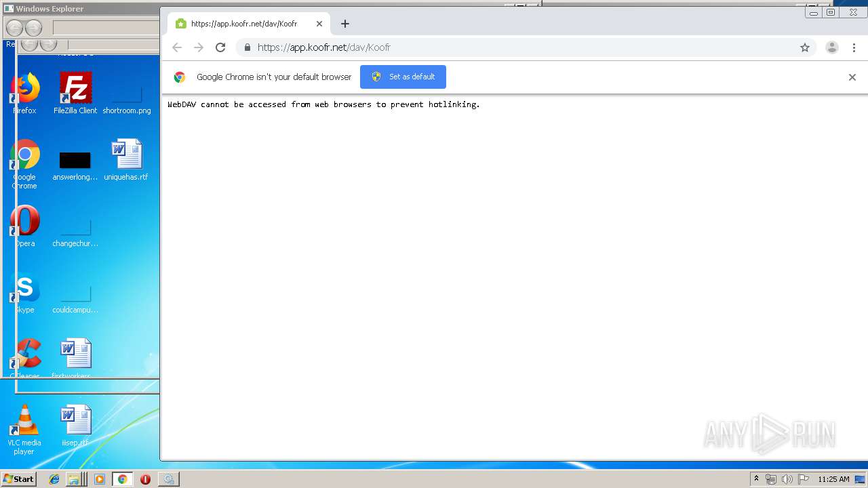Select the CCleaner desktop shortcut

[25, 359]
